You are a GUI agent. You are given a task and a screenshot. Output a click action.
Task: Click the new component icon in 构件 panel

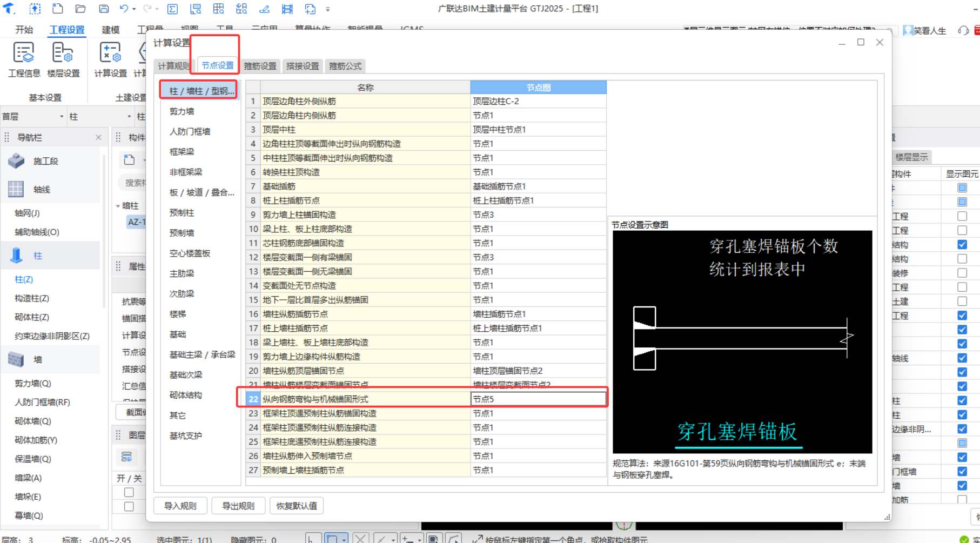pos(129,159)
